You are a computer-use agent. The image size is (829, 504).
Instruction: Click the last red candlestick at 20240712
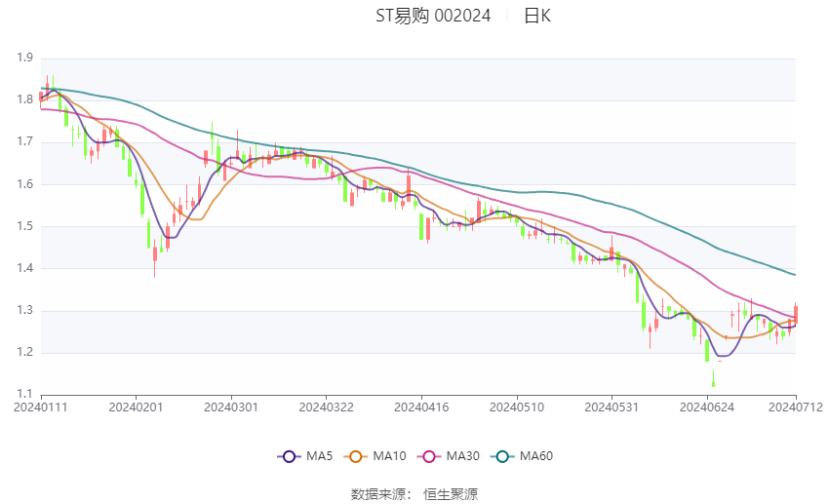(796, 313)
